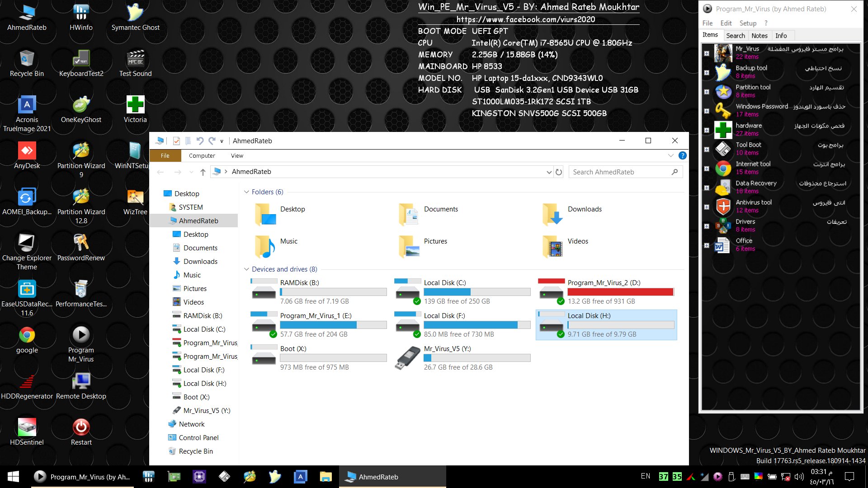
Task: Open Acronis TrueImage 2021 icon
Action: [x=27, y=114]
